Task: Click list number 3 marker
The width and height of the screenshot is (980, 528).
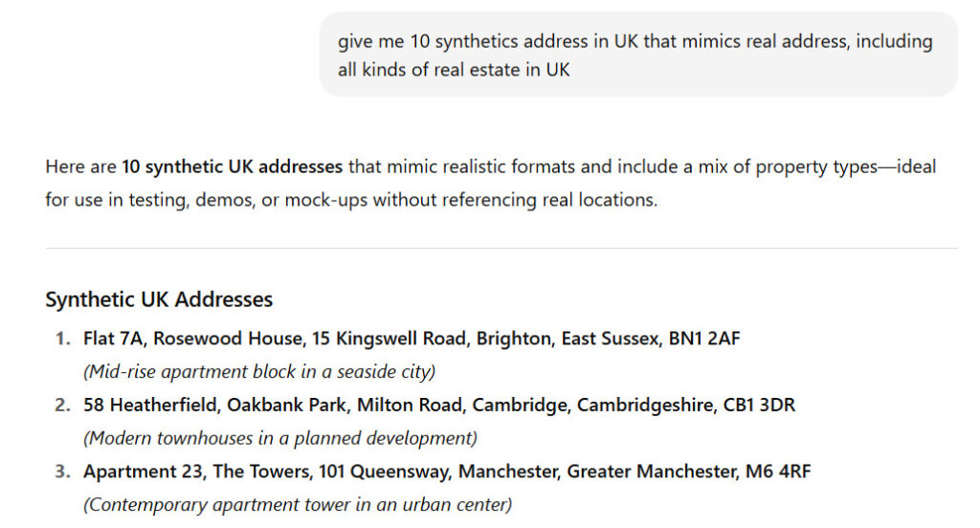Action: tap(62, 472)
